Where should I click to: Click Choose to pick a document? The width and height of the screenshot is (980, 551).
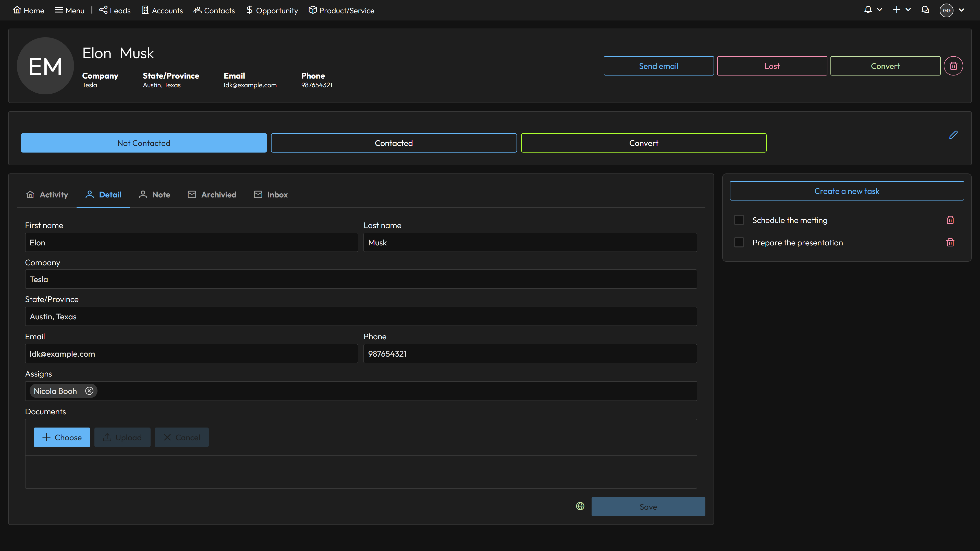coord(62,437)
